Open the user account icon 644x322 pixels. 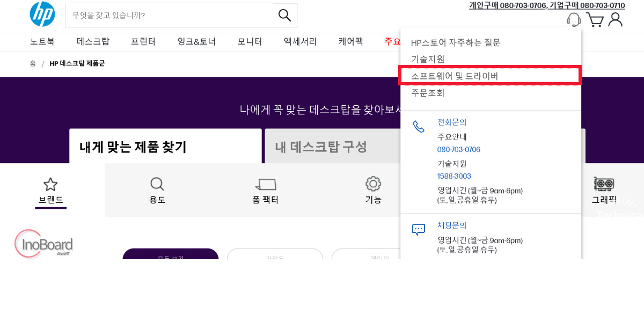click(616, 20)
